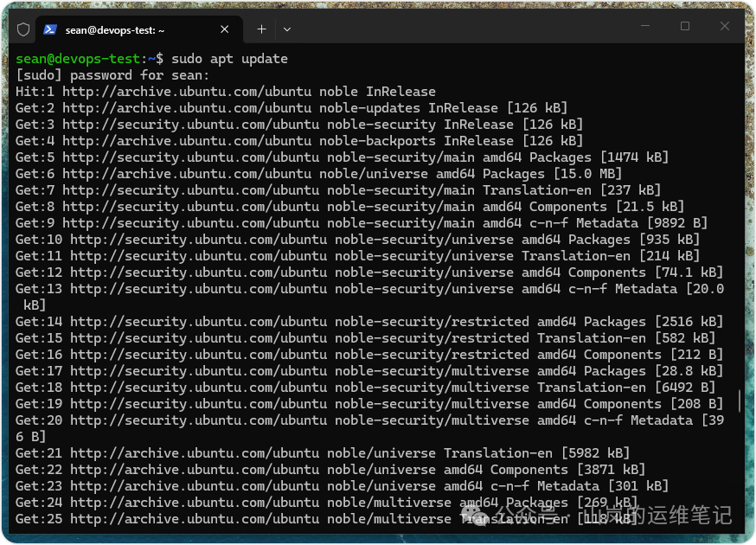Click the noble-backports InRelease line
Image resolution: width=756 pixels, height=545 pixels.
[259, 140]
